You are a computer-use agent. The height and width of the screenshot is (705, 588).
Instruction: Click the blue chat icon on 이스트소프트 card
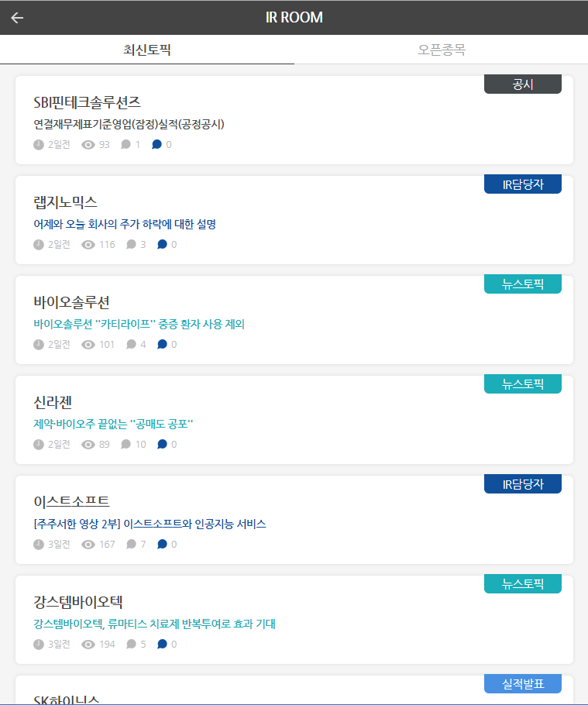162,545
